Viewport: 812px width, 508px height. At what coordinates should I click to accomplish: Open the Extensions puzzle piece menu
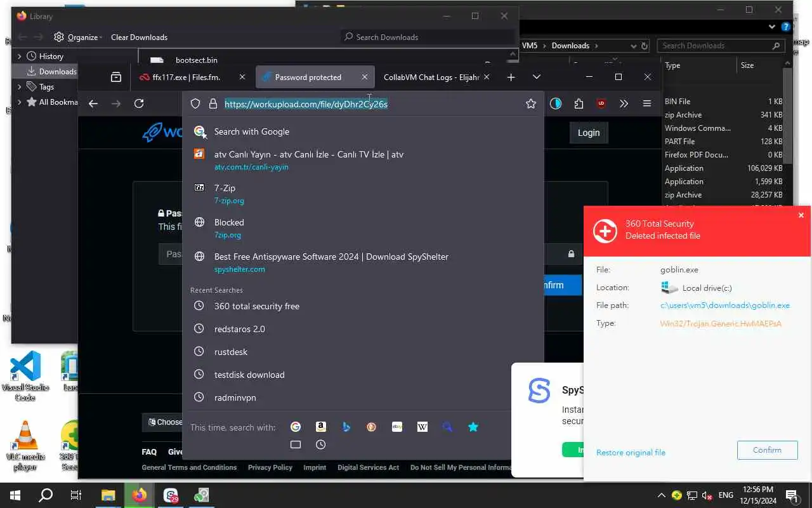pyautogui.click(x=579, y=104)
